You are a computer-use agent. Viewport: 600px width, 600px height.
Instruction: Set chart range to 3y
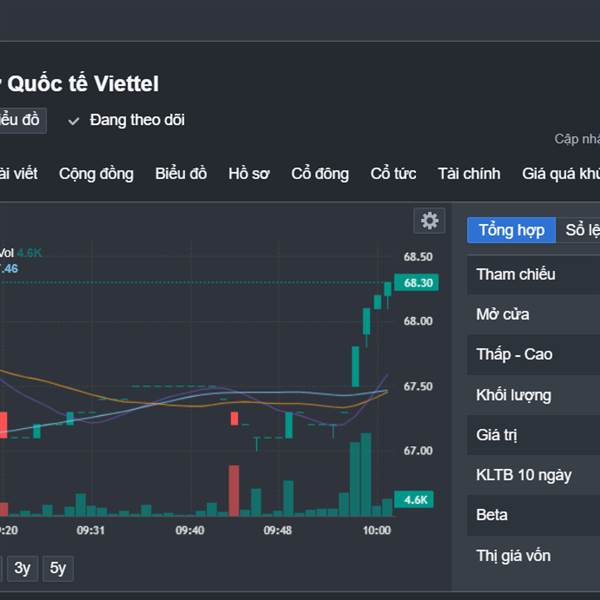tap(22, 568)
